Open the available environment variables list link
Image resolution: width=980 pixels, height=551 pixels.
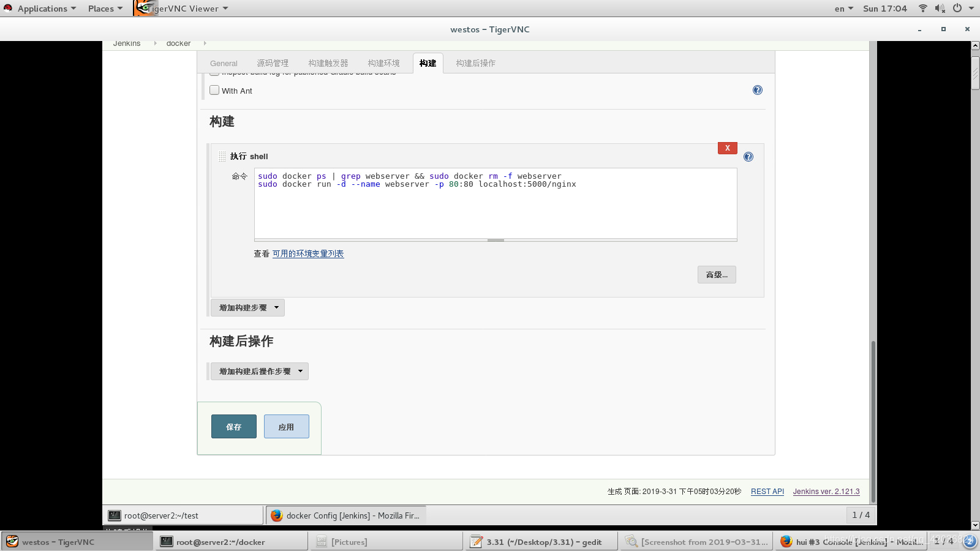(308, 253)
